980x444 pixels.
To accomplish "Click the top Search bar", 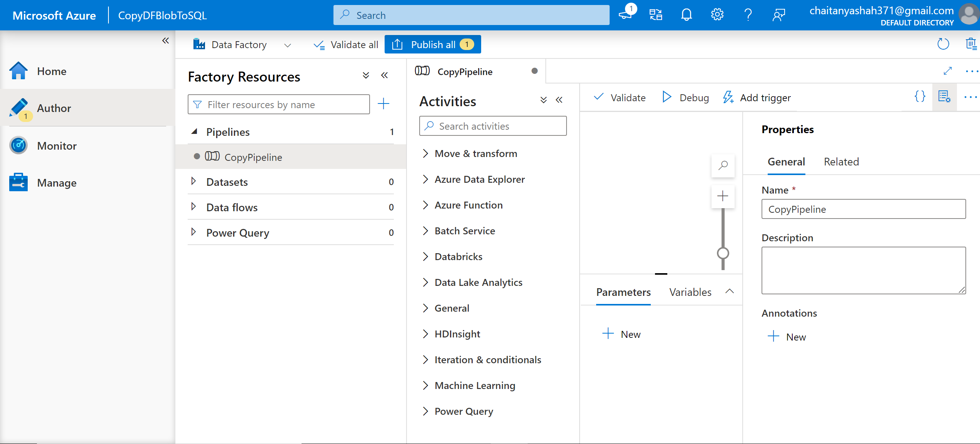I will 471,15.
